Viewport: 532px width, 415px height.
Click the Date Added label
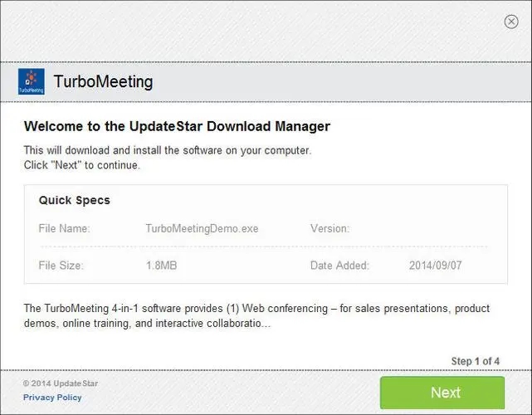coord(339,266)
